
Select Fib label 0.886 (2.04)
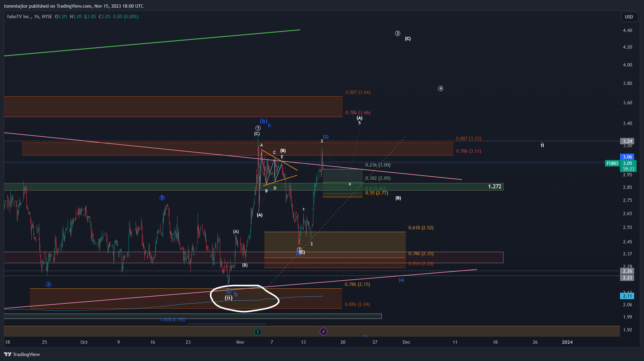tap(357, 304)
